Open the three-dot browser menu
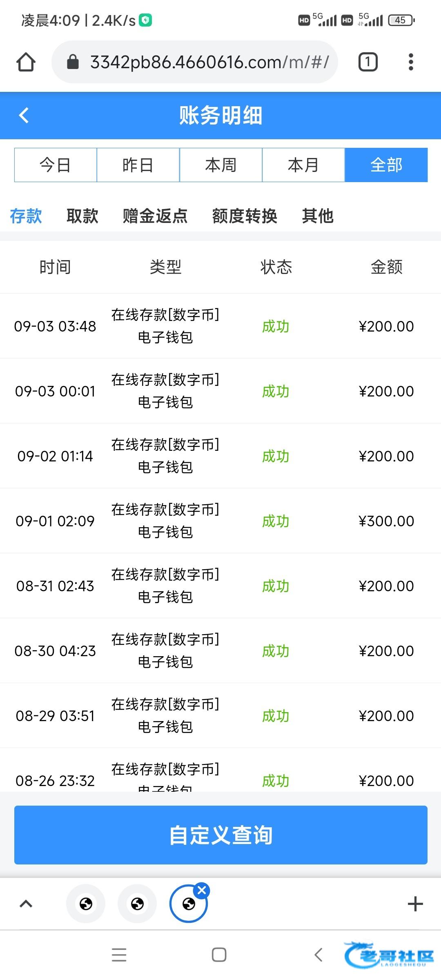This screenshot has height=980, width=441. click(411, 62)
